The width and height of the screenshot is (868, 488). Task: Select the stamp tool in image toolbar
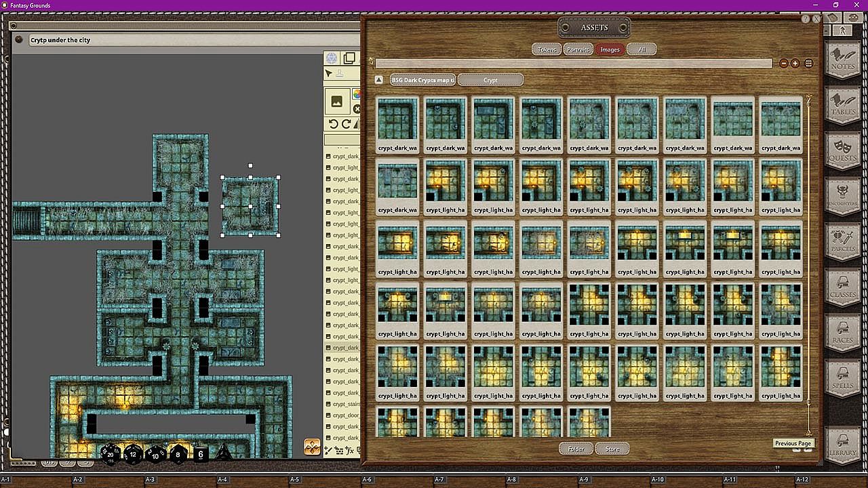pos(340,73)
